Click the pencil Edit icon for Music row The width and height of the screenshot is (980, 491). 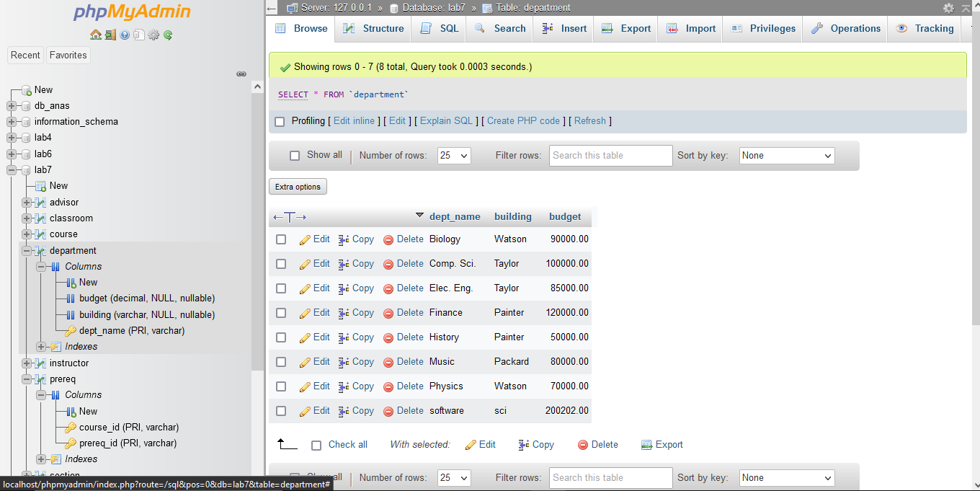click(x=305, y=362)
